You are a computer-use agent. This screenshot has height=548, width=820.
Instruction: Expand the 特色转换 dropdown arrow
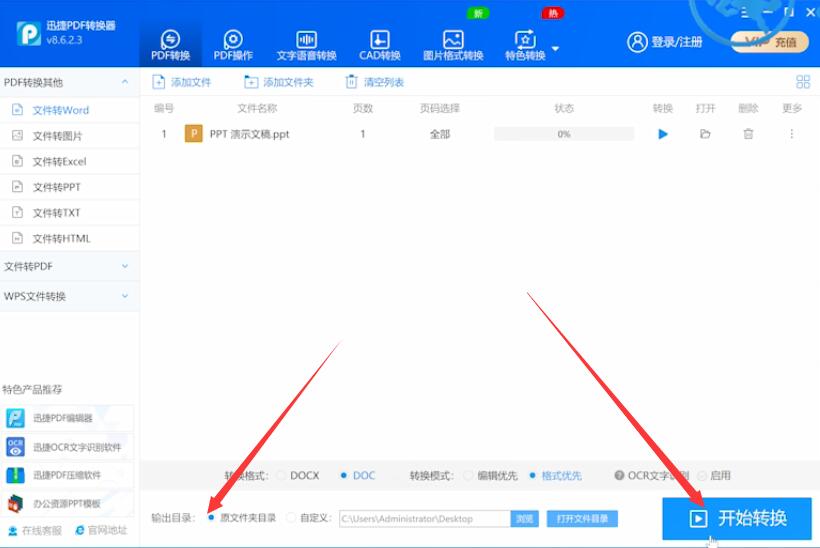(555, 49)
